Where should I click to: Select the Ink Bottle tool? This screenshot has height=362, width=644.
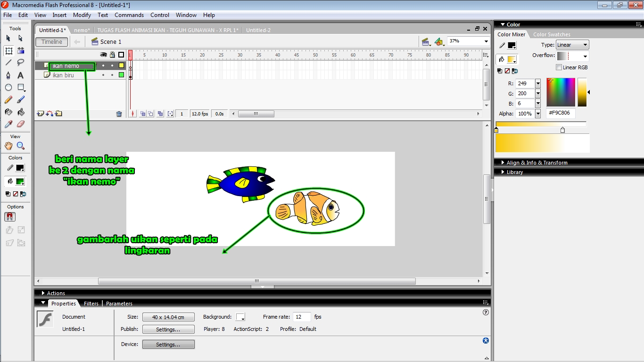(8, 112)
